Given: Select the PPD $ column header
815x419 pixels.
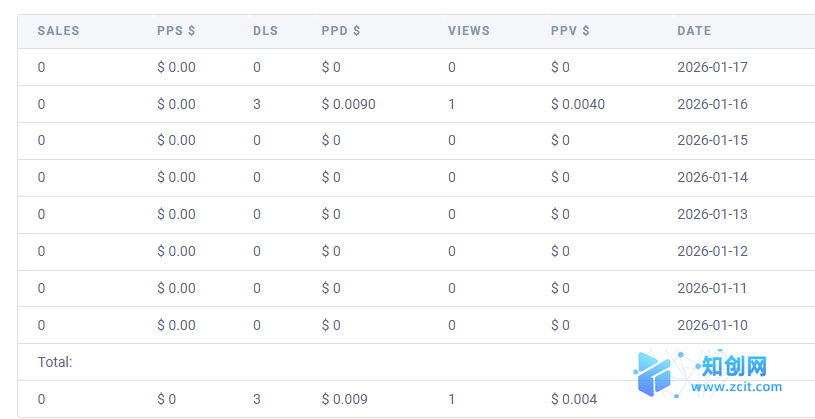Looking at the screenshot, I should pyautogui.click(x=341, y=31).
